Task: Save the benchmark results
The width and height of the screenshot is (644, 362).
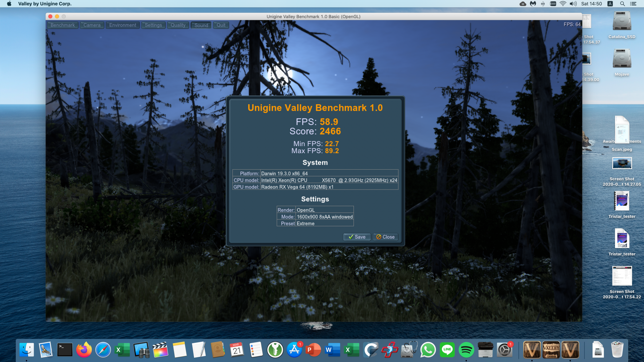Action: pyautogui.click(x=357, y=237)
